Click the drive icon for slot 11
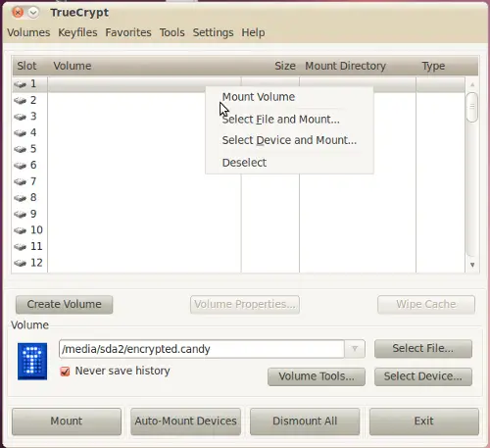 21,247
